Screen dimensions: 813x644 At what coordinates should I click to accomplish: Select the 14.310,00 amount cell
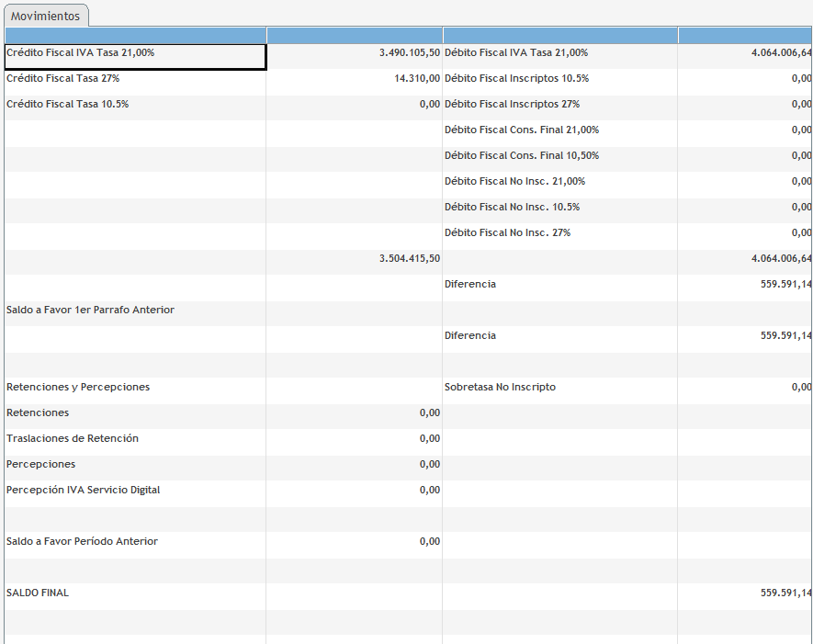click(355, 79)
